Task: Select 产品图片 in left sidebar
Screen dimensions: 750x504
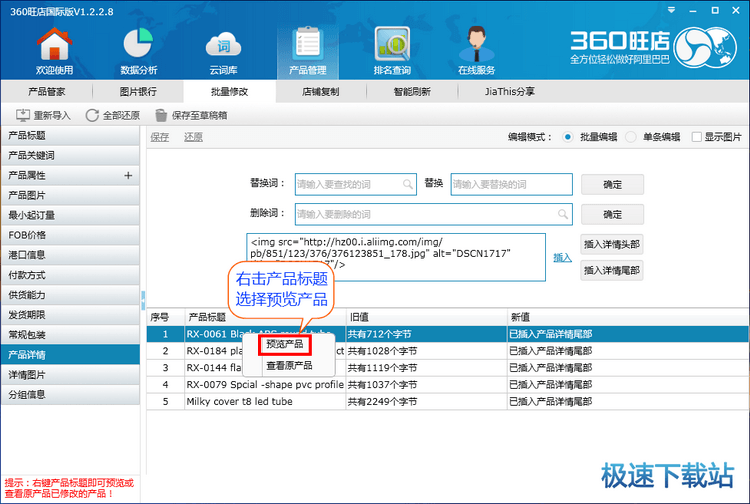Action: 70,196
